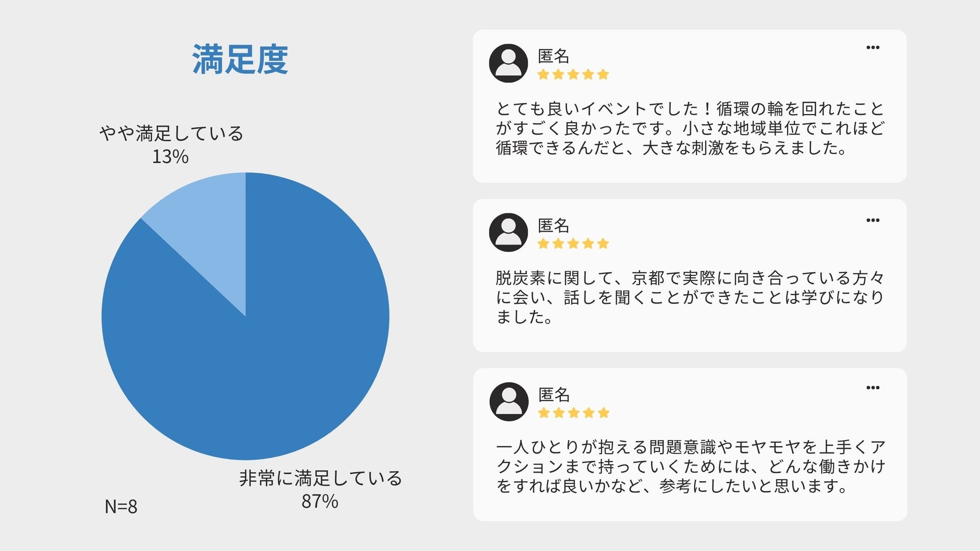
Task: Click the N=8 sample size note
Action: tap(121, 506)
